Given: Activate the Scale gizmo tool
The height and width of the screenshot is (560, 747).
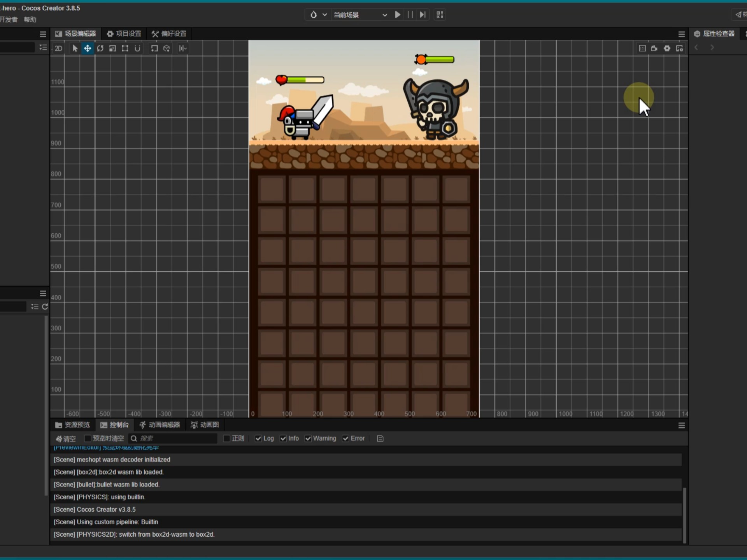Looking at the screenshot, I should (x=112, y=48).
